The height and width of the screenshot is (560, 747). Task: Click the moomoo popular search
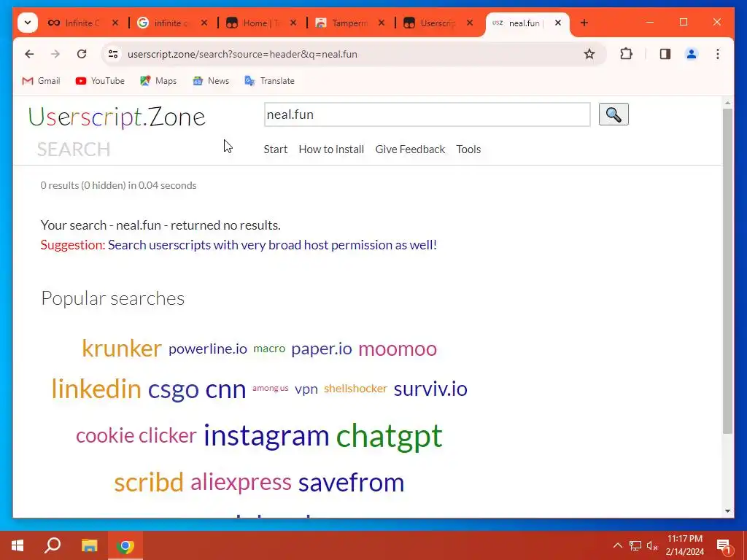[x=398, y=349]
